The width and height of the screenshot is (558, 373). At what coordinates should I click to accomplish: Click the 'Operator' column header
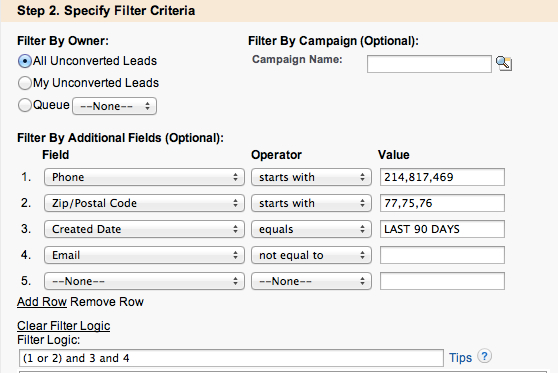[x=277, y=155]
